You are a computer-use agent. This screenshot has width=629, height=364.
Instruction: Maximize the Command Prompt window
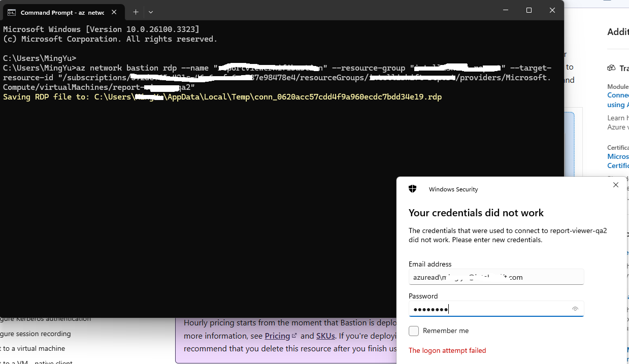tap(528, 10)
